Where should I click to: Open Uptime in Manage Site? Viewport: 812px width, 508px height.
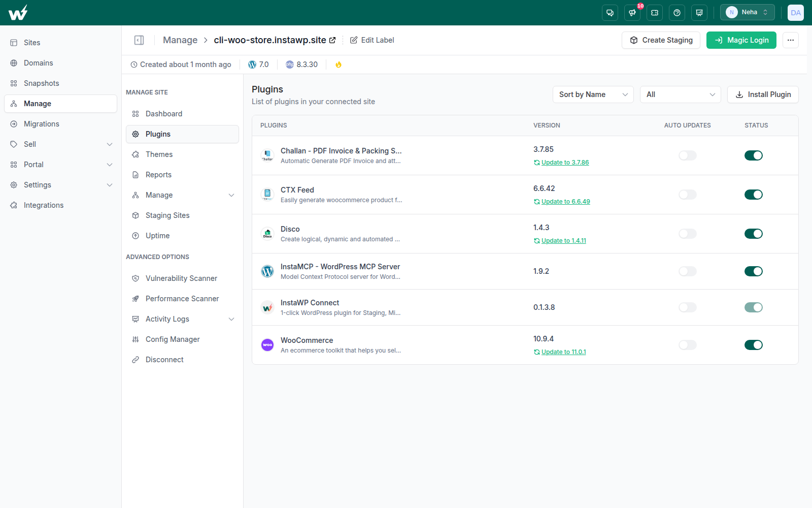182,236
